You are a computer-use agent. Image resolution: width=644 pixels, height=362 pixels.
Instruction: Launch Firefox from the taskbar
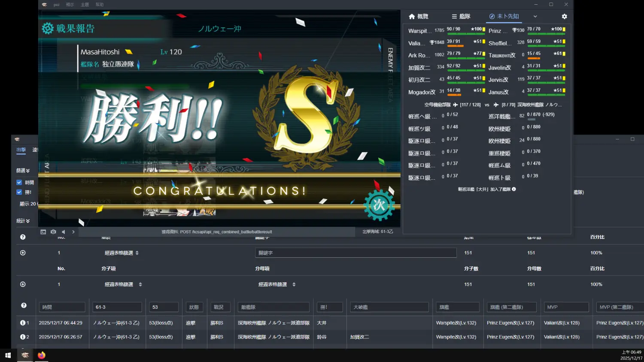[x=41, y=355]
